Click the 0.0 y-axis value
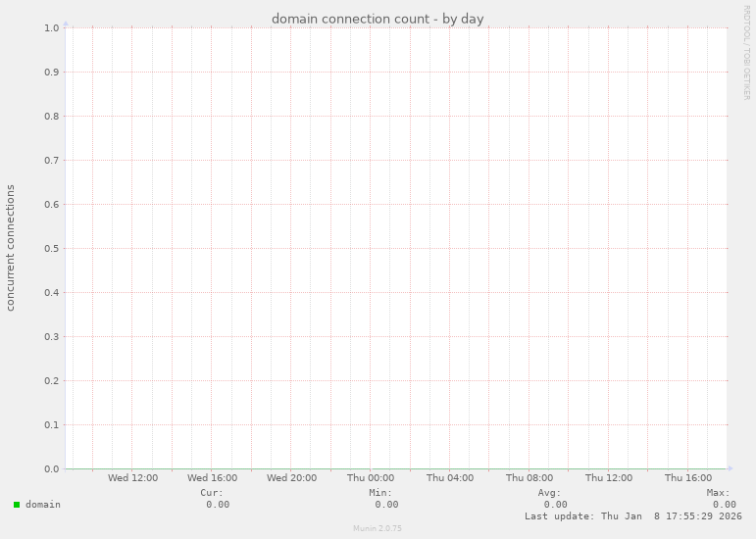The image size is (756, 539). [x=52, y=468]
